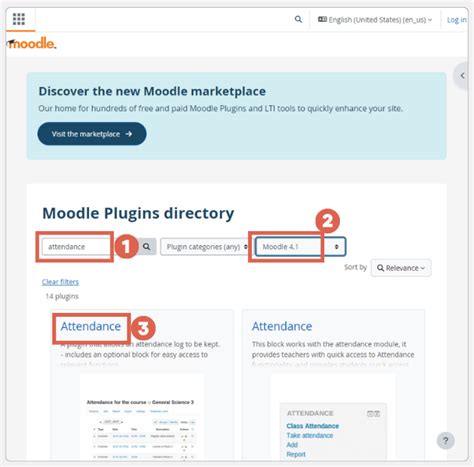474x467 pixels.
Task: Open the Attendance block plugin title
Action: [282, 326]
